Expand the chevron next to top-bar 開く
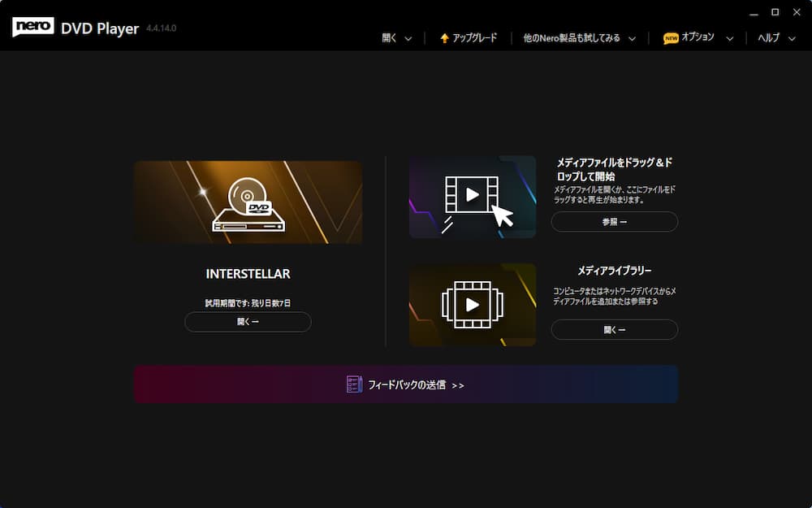Image resolution: width=812 pixels, height=508 pixels. point(408,38)
